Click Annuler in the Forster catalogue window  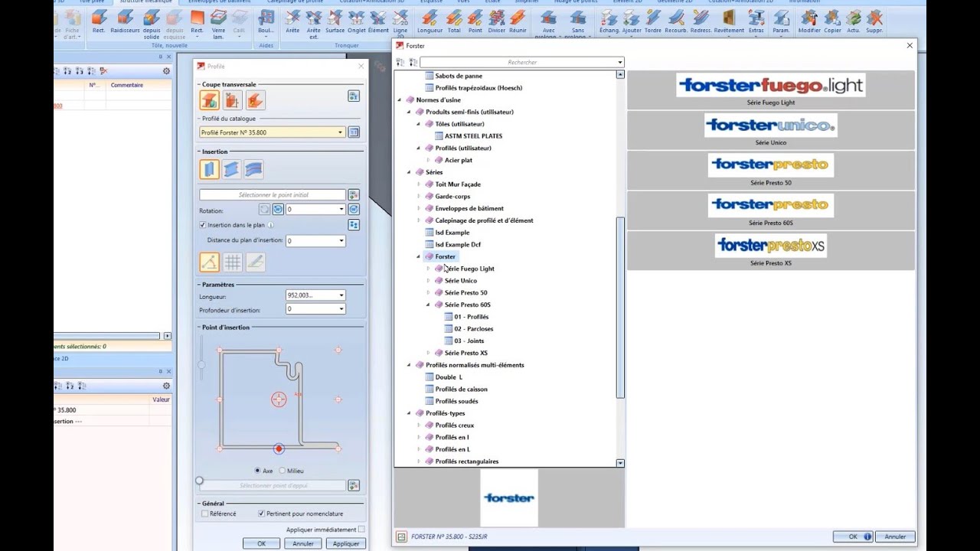point(895,536)
